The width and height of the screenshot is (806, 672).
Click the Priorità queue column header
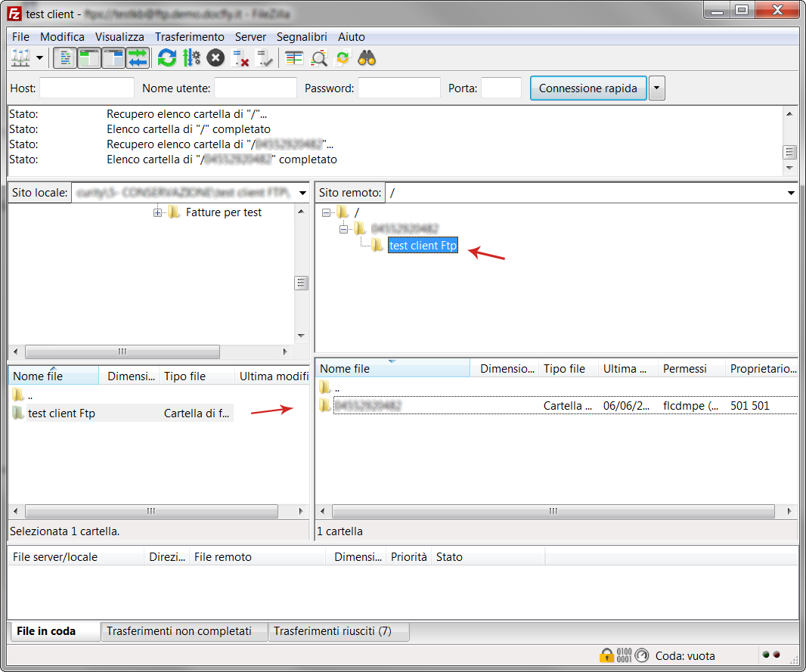pyautogui.click(x=408, y=557)
